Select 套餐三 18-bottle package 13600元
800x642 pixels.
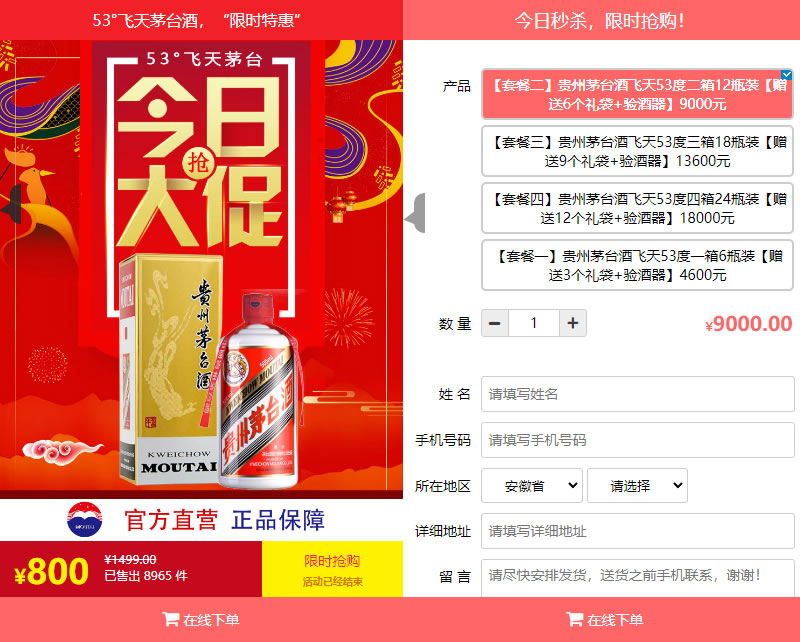(637, 152)
